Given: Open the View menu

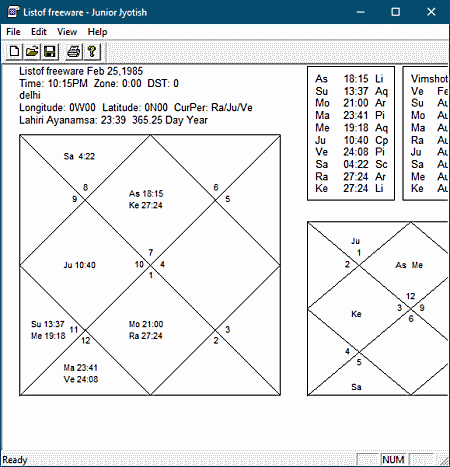Looking at the screenshot, I should (67, 32).
